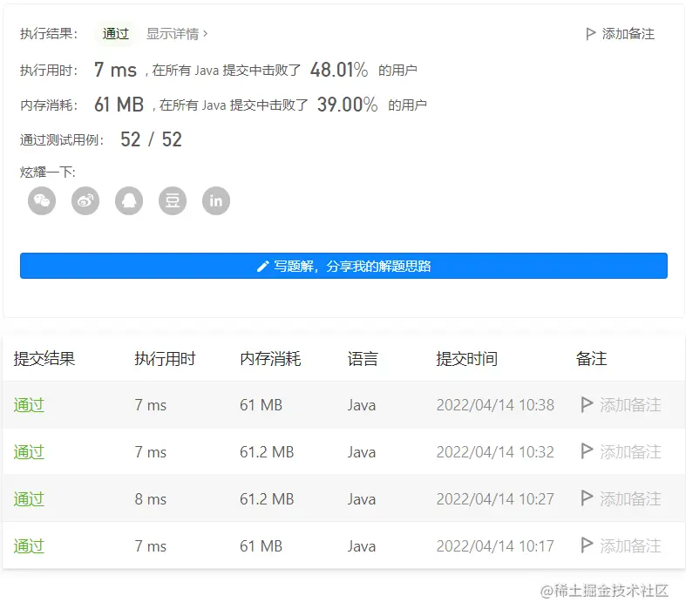686x616 pixels.
Task: Open the 通过 link for the 10:27 submission
Action: click(x=29, y=499)
